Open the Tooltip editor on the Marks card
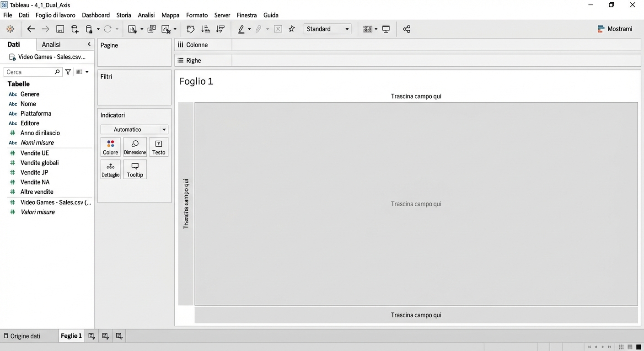The image size is (644, 351). (x=134, y=169)
